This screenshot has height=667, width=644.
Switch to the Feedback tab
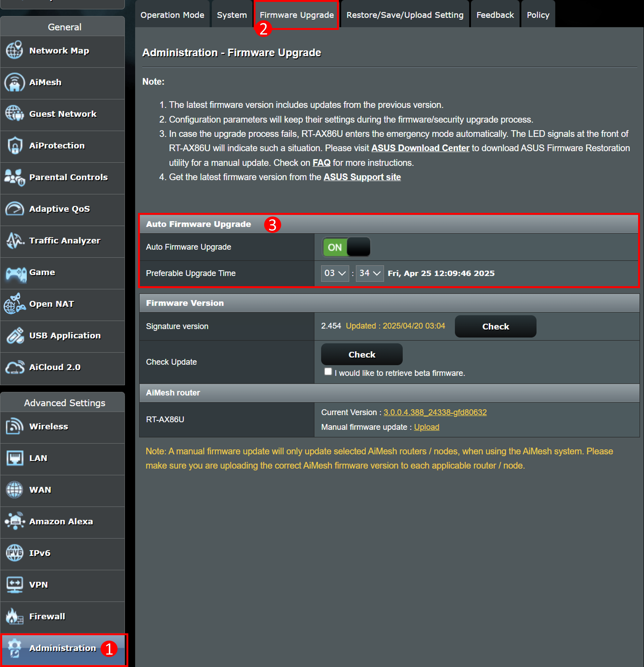tap(495, 15)
